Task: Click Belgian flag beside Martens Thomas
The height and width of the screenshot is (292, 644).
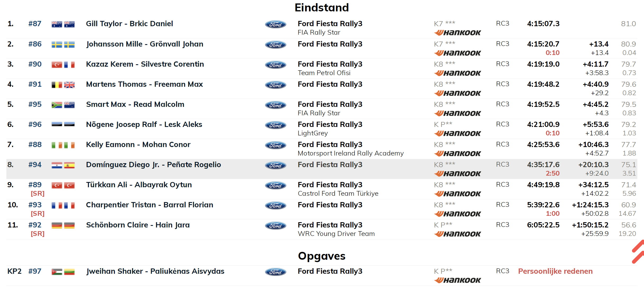Action: [57, 85]
